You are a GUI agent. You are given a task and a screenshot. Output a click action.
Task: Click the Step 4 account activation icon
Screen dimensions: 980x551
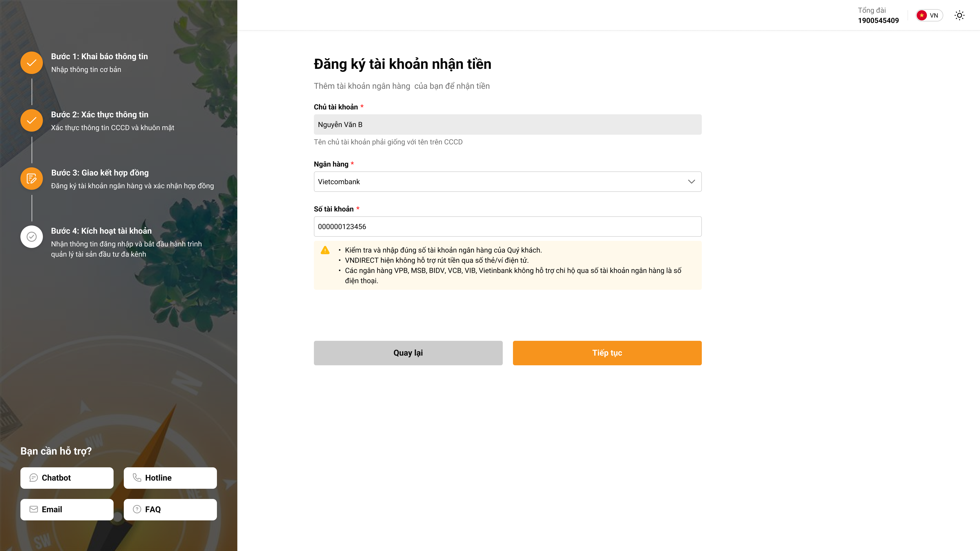click(32, 237)
